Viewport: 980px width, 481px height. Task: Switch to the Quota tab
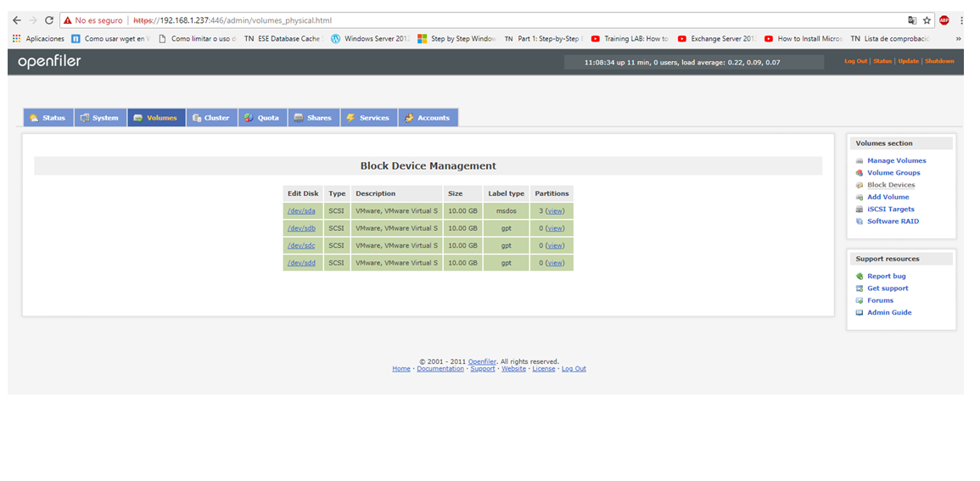point(262,117)
